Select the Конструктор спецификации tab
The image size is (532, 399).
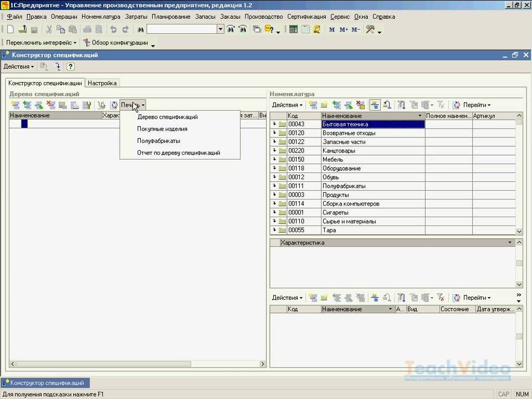45,83
